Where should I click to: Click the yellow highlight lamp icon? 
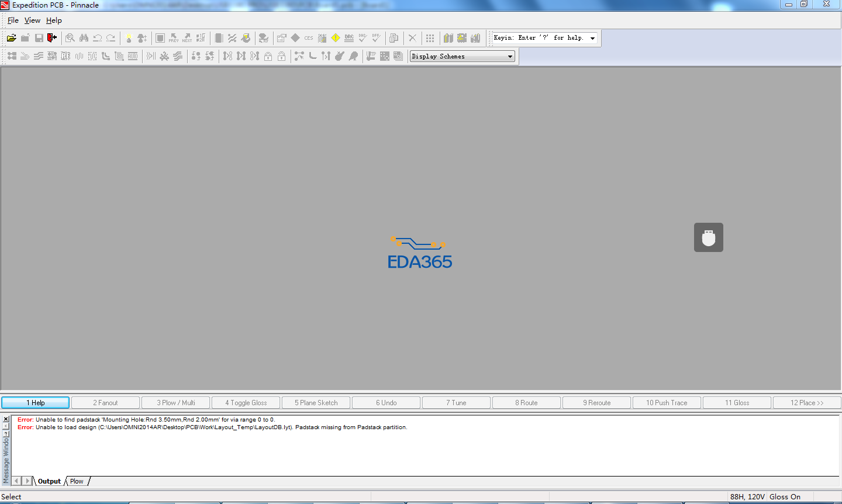click(129, 38)
